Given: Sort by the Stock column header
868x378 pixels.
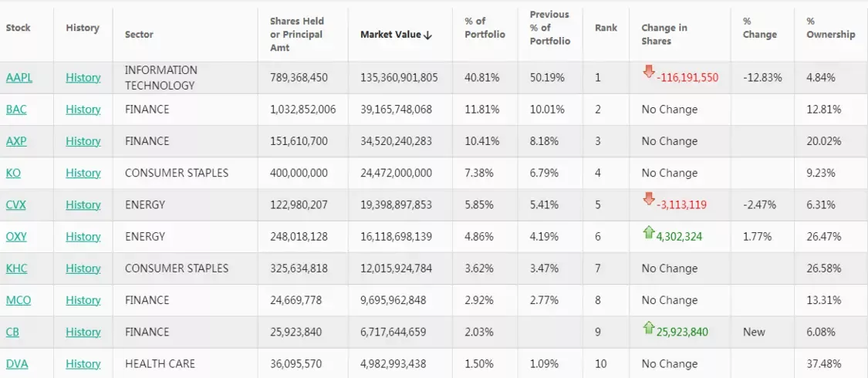Looking at the screenshot, I should (x=19, y=28).
